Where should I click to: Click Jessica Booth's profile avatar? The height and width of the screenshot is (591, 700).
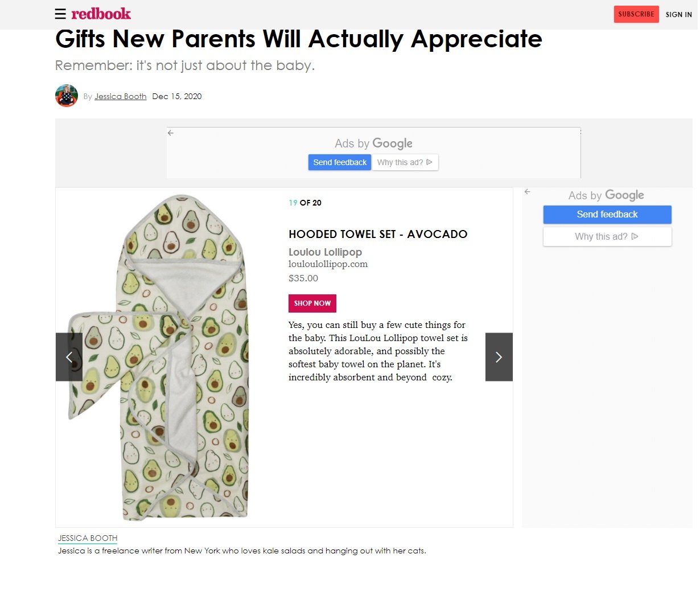pos(67,96)
